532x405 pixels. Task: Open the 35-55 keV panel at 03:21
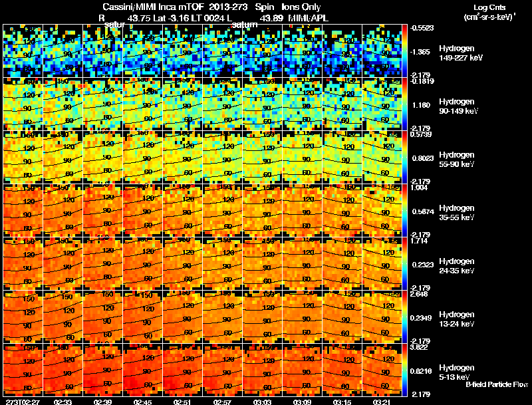(382, 210)
